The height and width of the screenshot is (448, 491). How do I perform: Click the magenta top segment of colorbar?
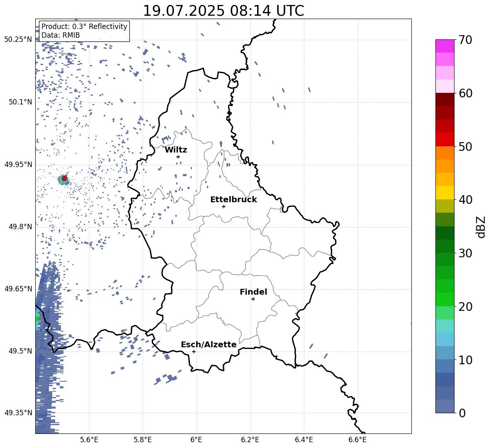click(445, 46)
